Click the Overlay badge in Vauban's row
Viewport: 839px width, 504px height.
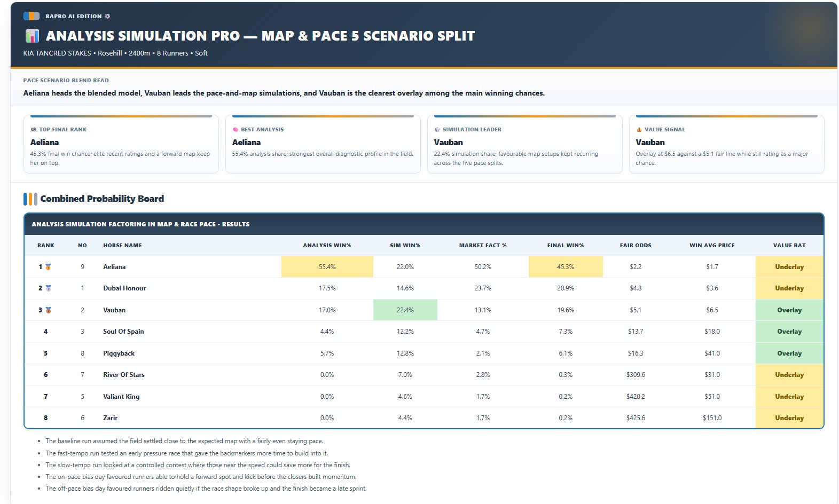[x=789, y=310]
